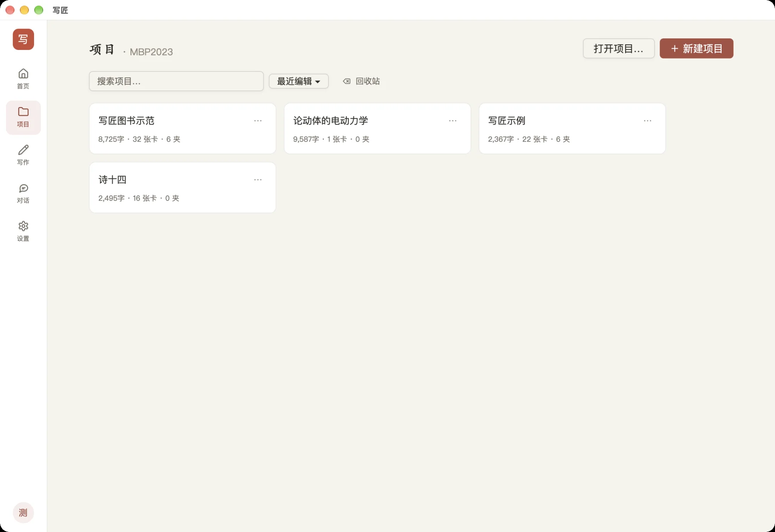Screen dimensions: 775x532
Task: Click the 写匠 window title
Action: pos(60,10)
